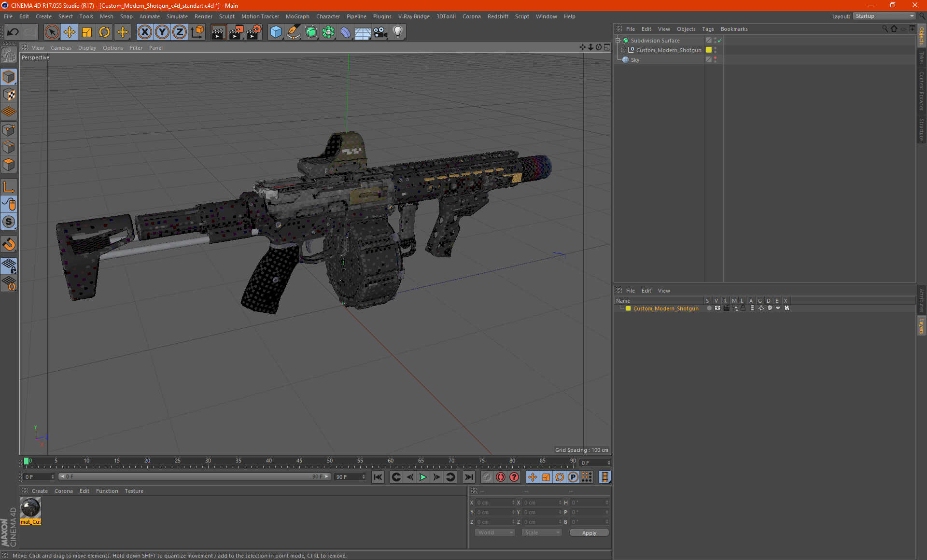Click Custom_Modern_Shotgun layer color swatch

coord(628,308)
